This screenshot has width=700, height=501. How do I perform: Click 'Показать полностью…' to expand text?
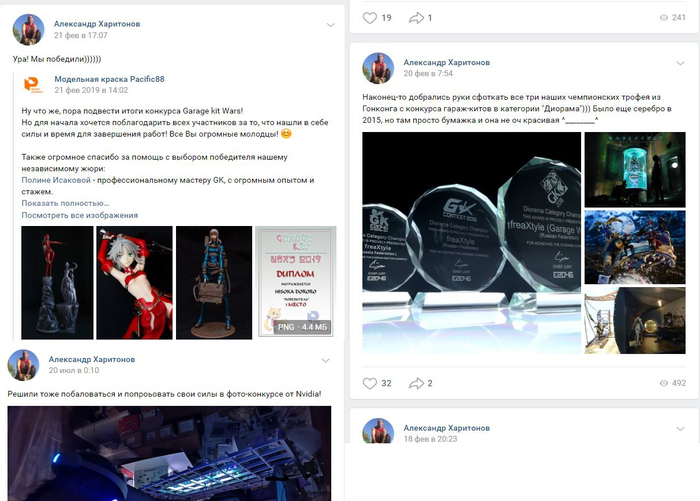pyautogui.click(x=65, y=203)
